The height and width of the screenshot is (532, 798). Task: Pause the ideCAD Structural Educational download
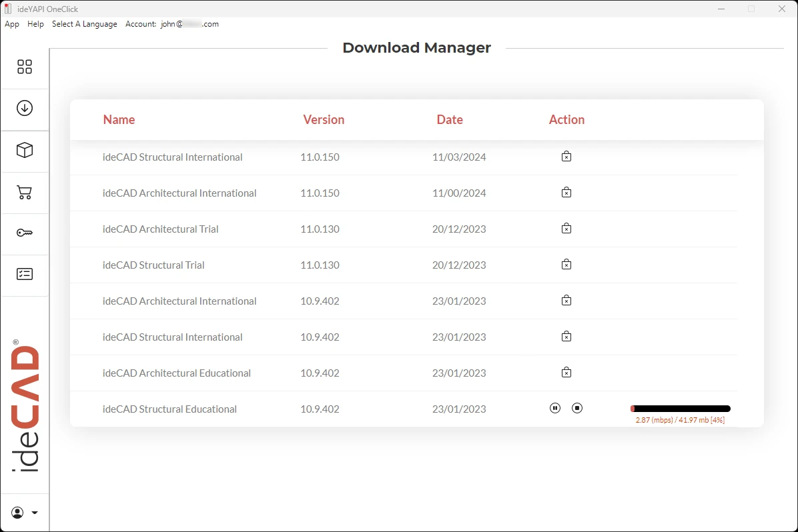pos(555,408)
